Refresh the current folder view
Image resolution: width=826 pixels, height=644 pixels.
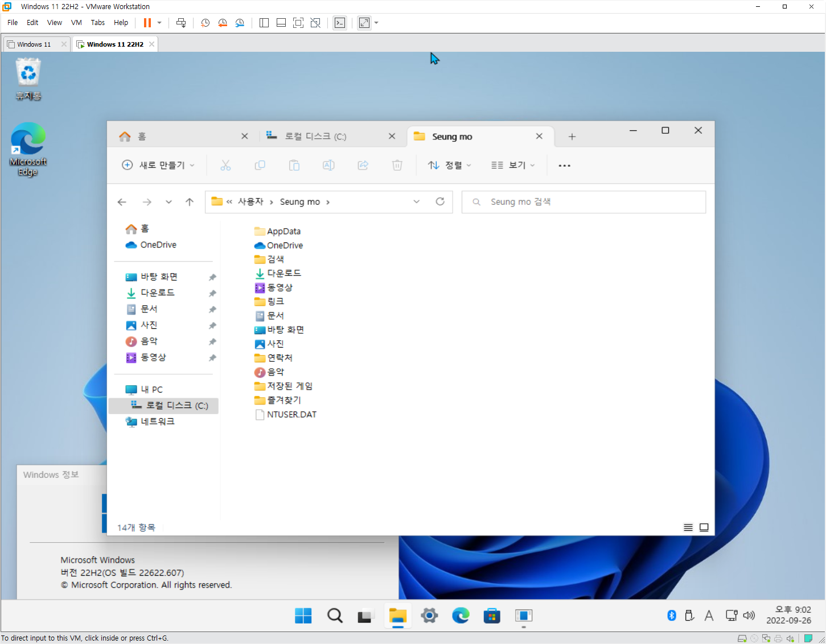tap(440, 201)
